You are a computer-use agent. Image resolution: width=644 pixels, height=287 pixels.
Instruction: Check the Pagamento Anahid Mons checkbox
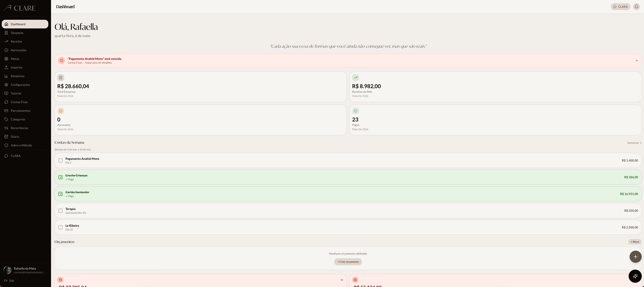61,161
